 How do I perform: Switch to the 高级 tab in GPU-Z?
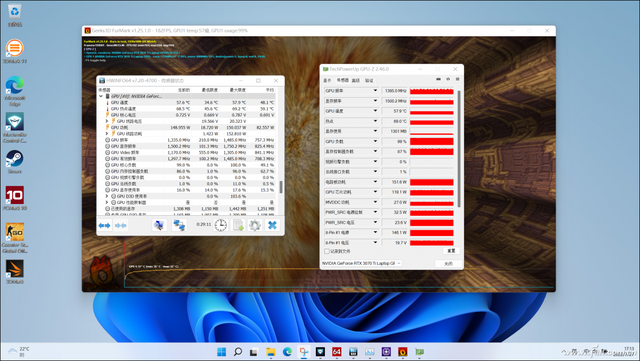pyautogui.click(x=356, y=80)
